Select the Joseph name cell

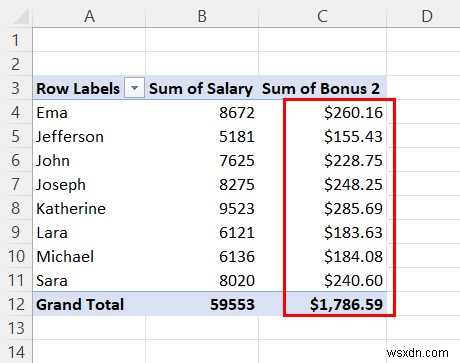[89, 184]
